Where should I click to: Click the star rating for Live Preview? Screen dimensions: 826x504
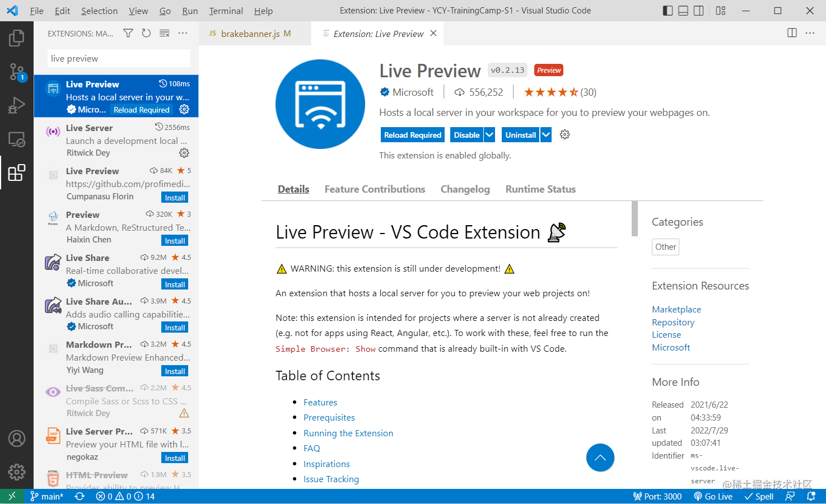(560, 92)
